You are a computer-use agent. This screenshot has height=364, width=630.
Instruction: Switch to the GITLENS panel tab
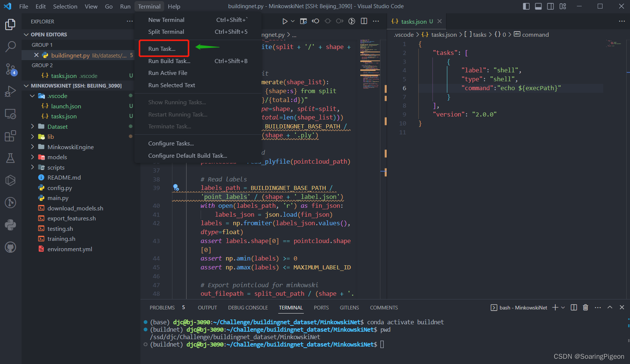click(x=349, y=308)
